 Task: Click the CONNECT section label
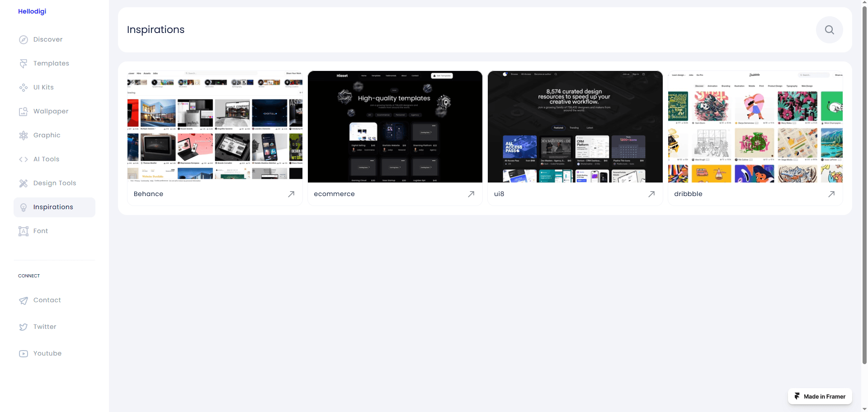click(29, 276)
